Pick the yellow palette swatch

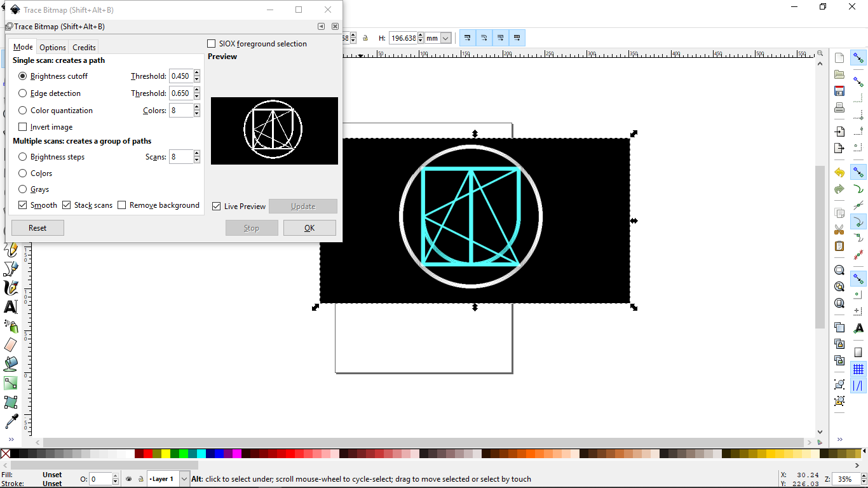click(x=166, y=454)
